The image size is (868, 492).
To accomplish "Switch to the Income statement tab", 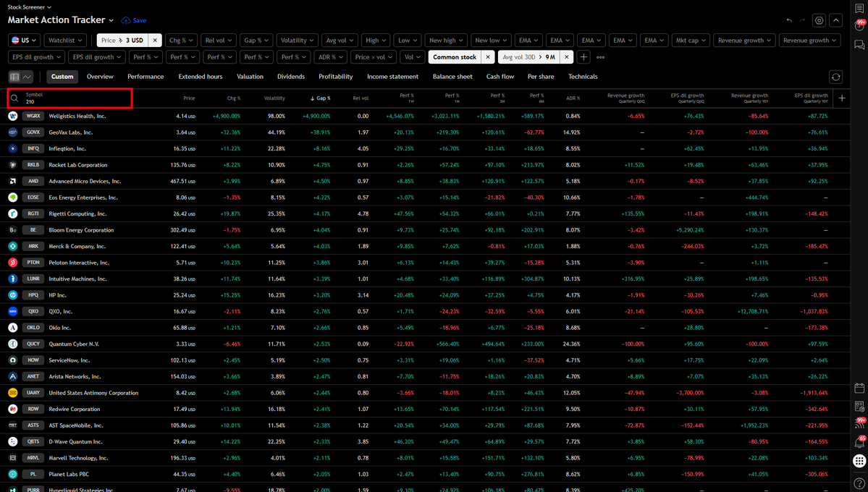I will pos(392,77).
